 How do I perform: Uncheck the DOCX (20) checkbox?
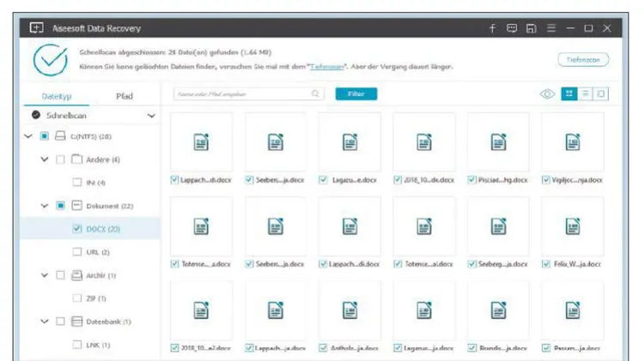pyautogui.click(x=77, y=228)
